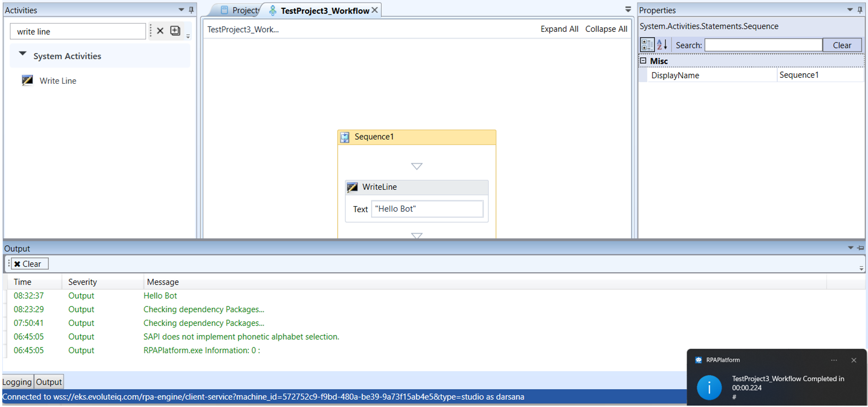Edit the Sequence1 DisplayName value
The width and height of the screenshot is (868, 407).
(x=820, y=75)
